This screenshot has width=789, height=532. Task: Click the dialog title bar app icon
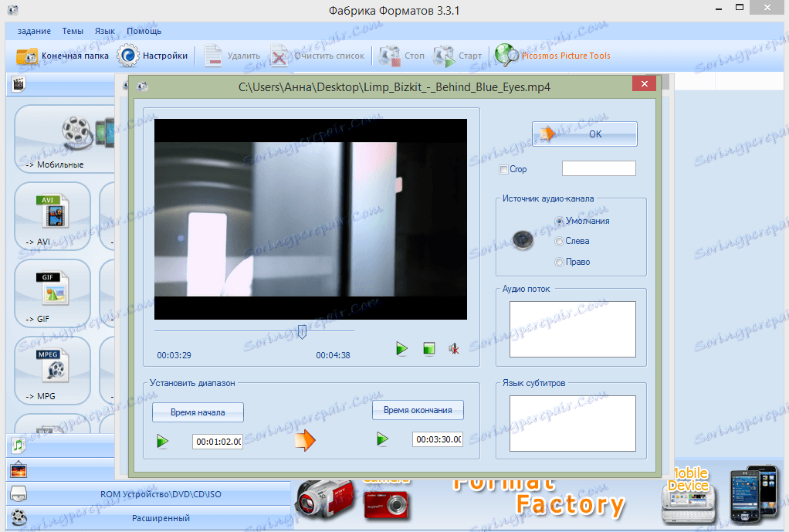point(142,86)
